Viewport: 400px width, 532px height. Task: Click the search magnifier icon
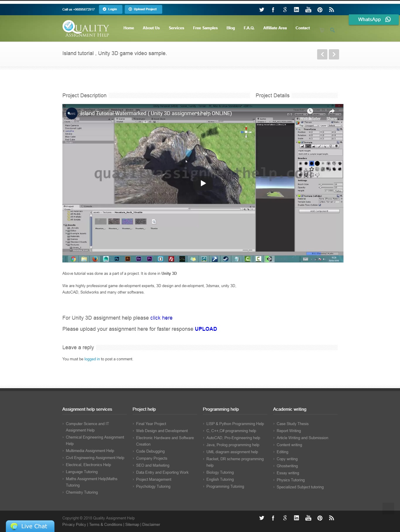click(332, 30)
